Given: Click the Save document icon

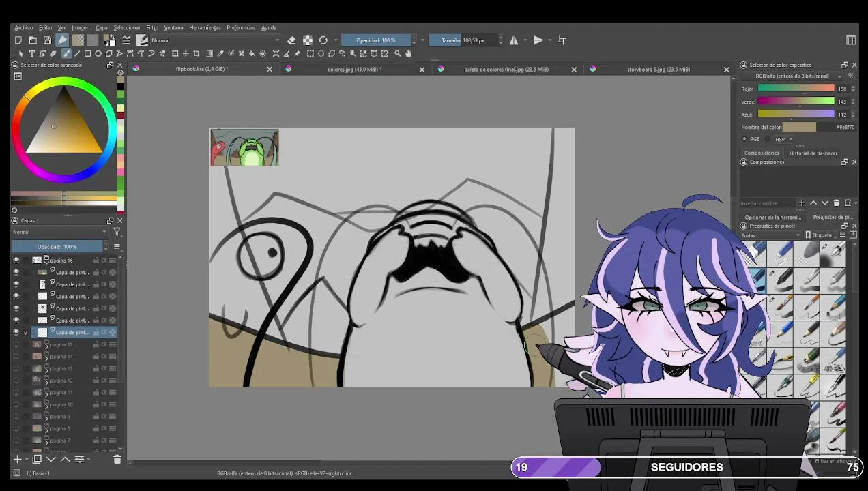Looking at the screenshot, I should pyautogui.click(x=47, y=40).
